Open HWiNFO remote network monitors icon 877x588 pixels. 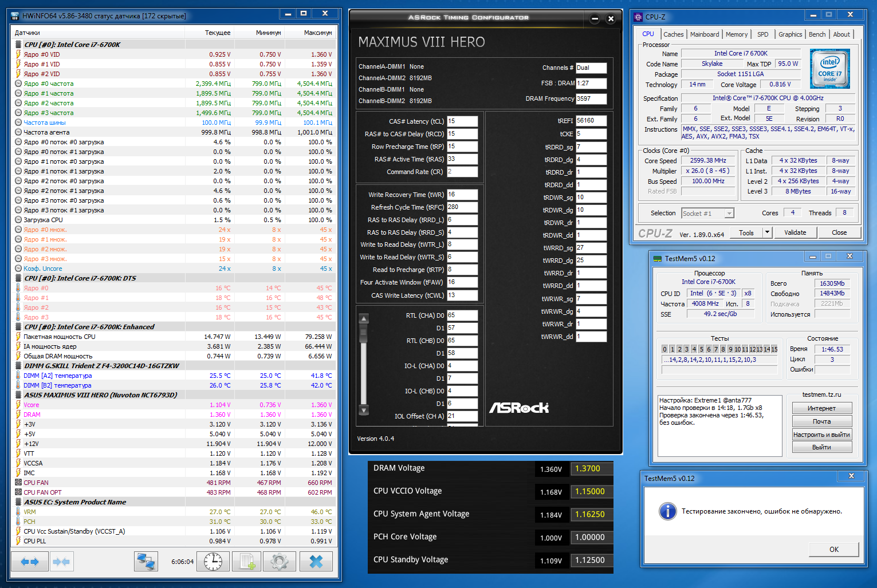coord(146,562)
